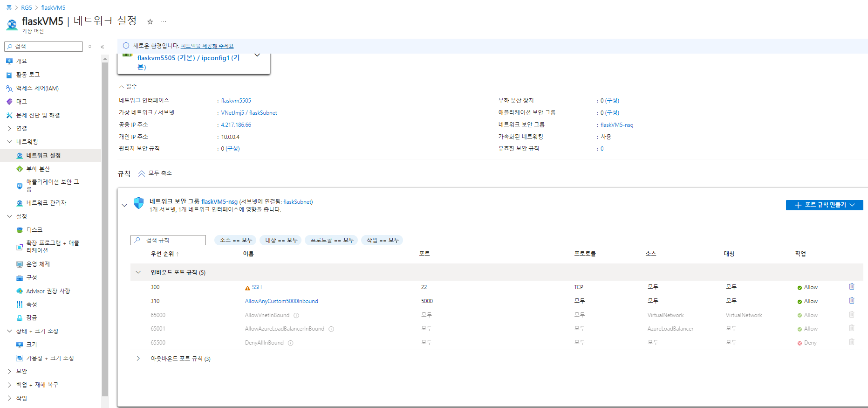Click the up/down arrows beside sidebar search
The height and width of the screenshot is (408, 868).
[89, 47]
